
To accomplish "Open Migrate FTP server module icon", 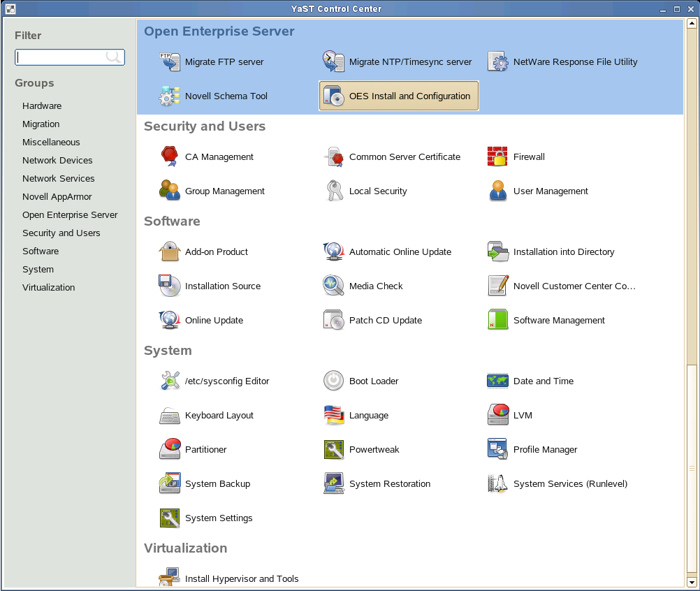I will (170, 61).
